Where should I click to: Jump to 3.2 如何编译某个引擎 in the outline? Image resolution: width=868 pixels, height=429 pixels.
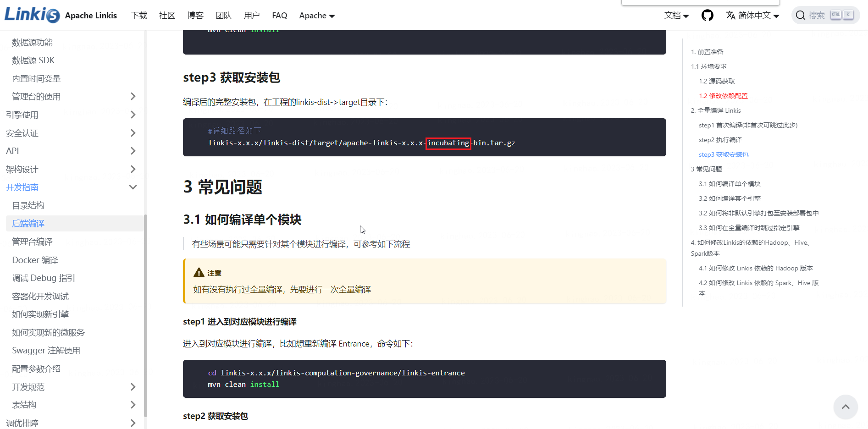coord(730,198)
